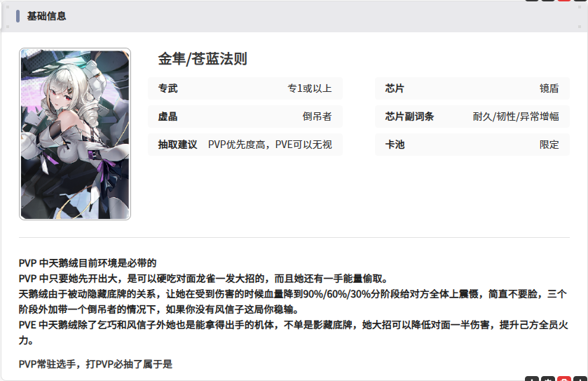Image resolution: width=588 pixels, height=381 pixels.
Task: Click the 金隼/苍蓝法则 title
Action: [203, 59]
